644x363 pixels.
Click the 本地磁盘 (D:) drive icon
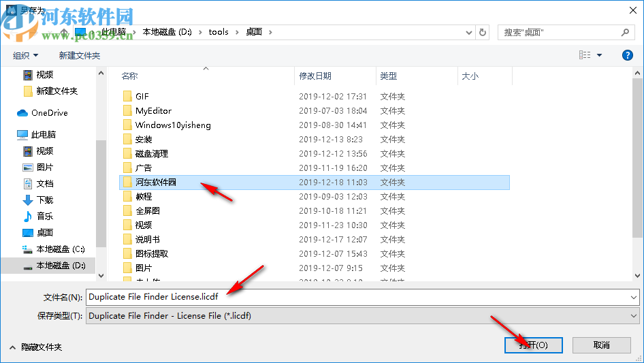tap(27, 267)
